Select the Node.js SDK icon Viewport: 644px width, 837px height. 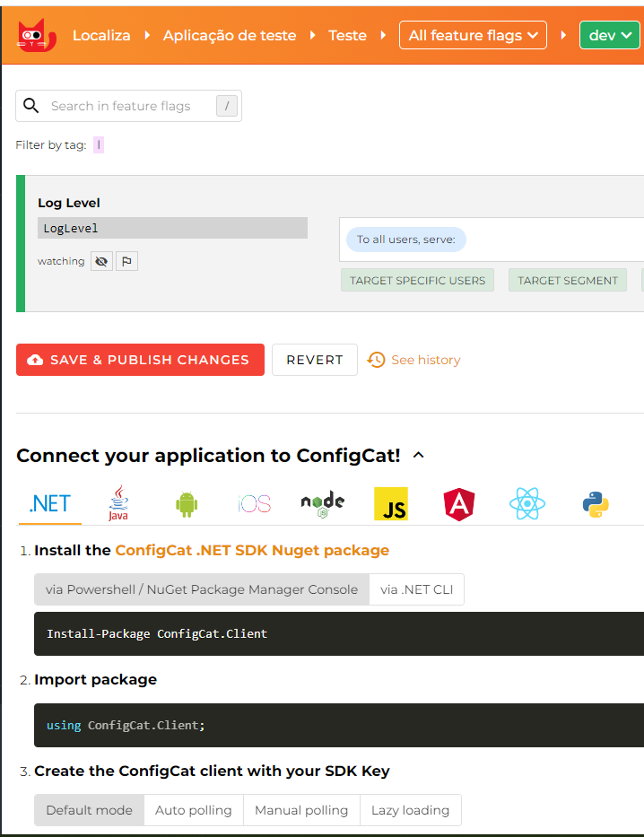(323, 504)
